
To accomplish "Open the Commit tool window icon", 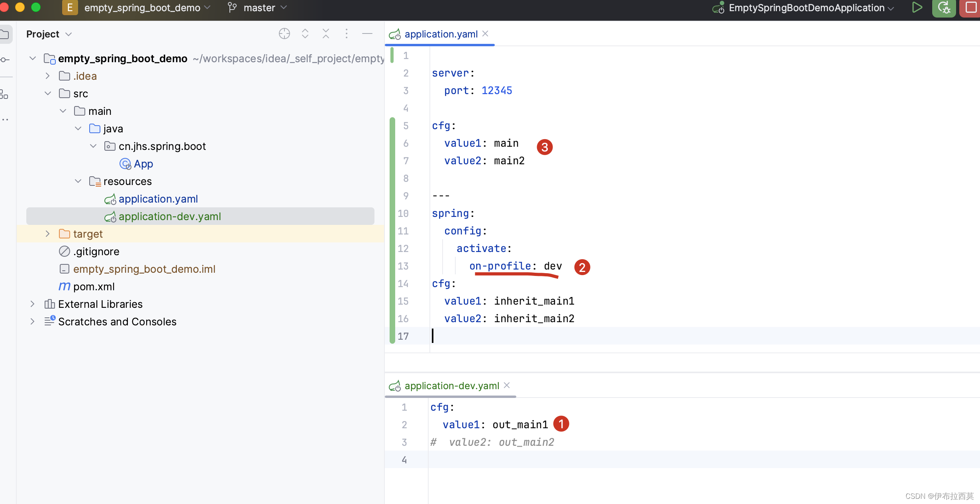I will pyautogui.click(x=5, y=60).
